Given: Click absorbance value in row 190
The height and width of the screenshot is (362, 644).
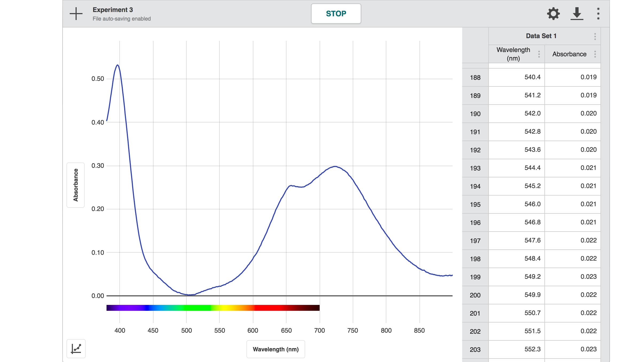Looking at the screenshot, I should tap(573, 113).
